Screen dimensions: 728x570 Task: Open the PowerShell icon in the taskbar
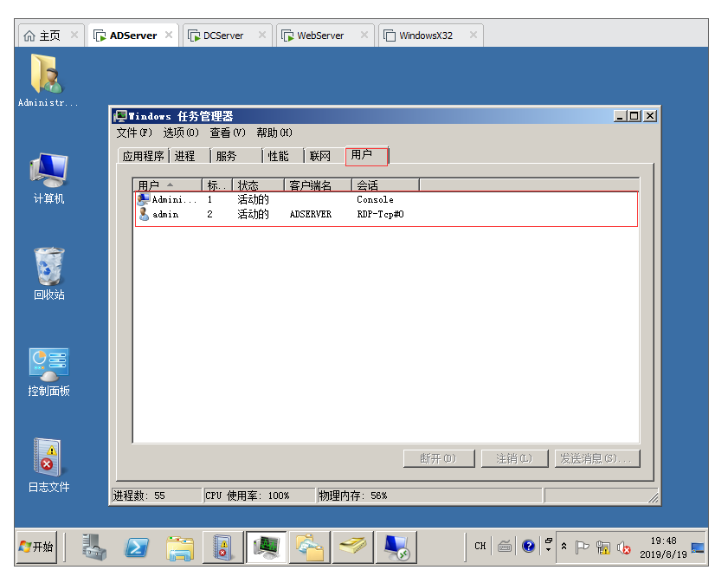[137, 547]
